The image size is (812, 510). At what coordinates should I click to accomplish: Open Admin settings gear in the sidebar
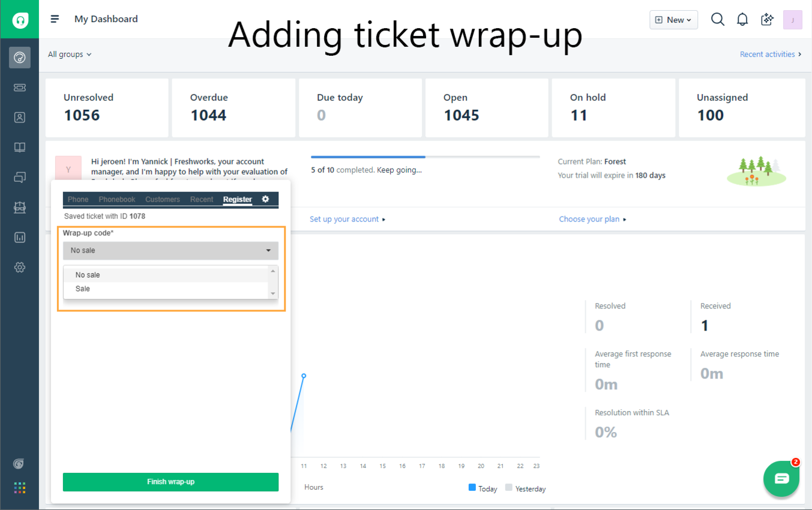point(20,268)
